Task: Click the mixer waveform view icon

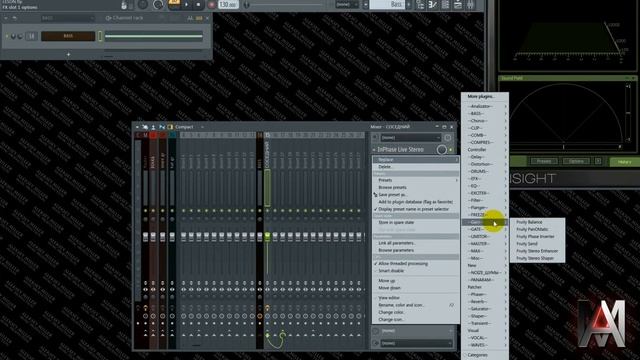Action: [162, 127]
